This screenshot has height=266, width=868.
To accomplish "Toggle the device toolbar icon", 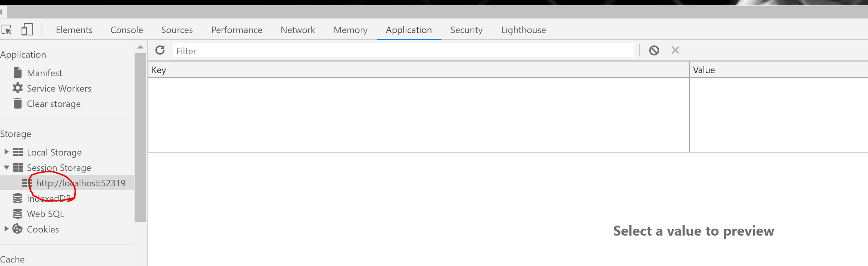I will click(x=27, y=30).
